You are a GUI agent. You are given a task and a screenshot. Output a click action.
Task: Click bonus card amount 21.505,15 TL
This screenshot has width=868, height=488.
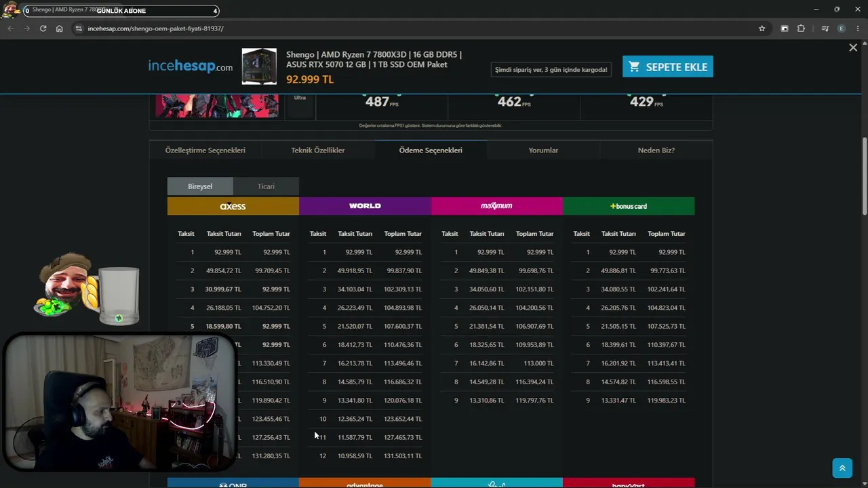point(618,326)
